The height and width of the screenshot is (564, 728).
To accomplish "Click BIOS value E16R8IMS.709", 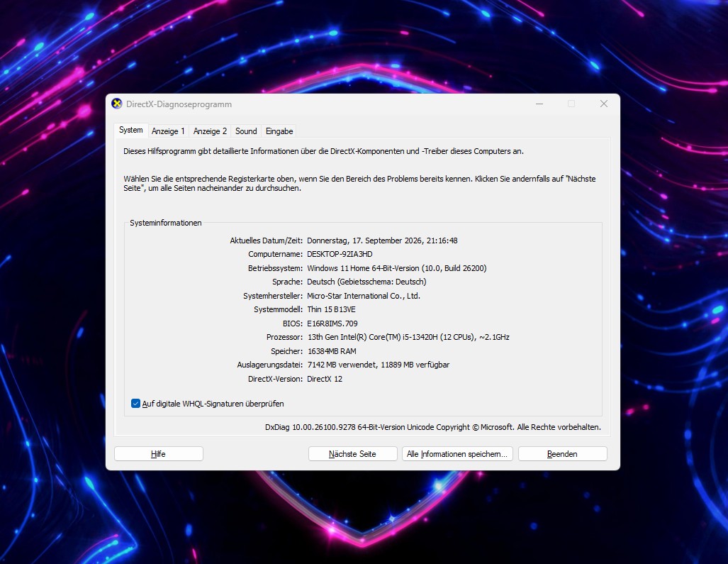I will (x=332, y=324).
